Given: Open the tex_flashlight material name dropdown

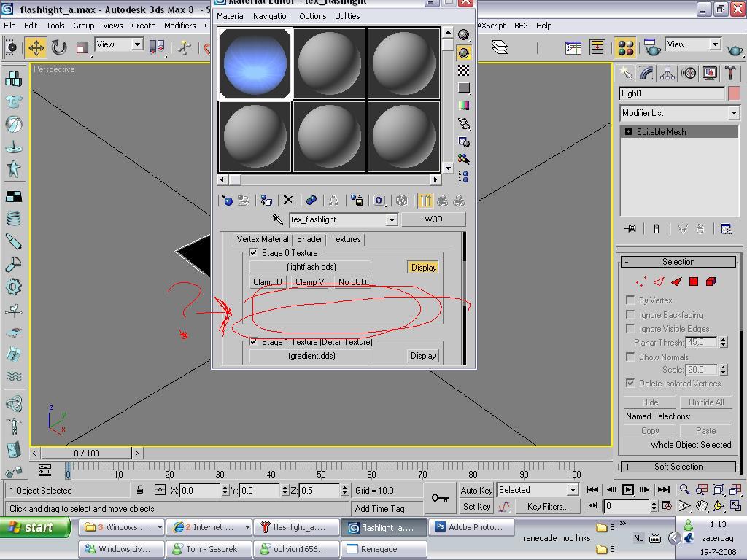Looking at the screenshot, I should (x=392, y=219).
